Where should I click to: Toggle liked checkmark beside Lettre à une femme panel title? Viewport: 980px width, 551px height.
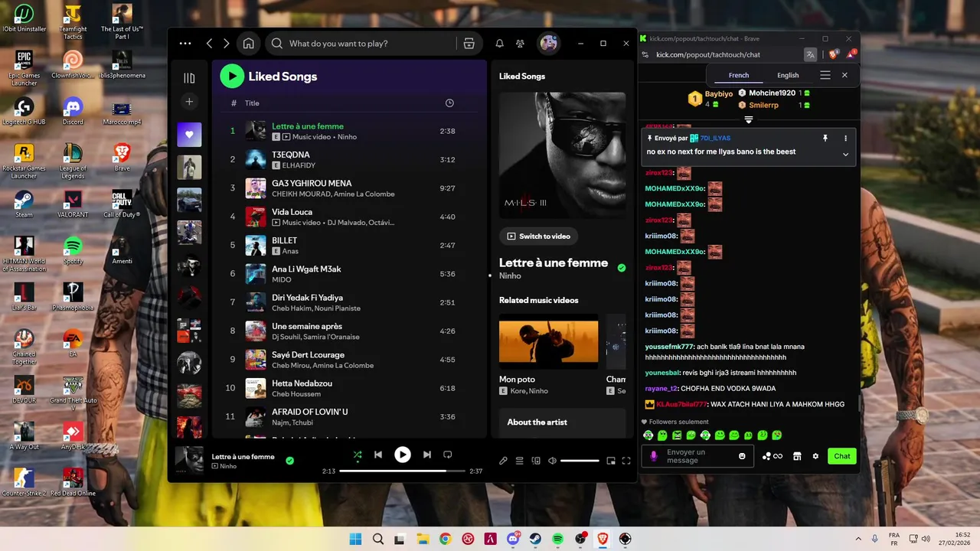point(622,268)
